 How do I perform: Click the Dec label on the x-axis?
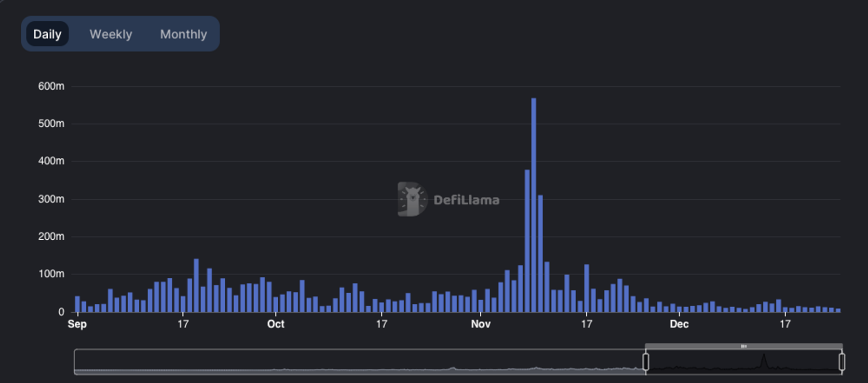679,324
